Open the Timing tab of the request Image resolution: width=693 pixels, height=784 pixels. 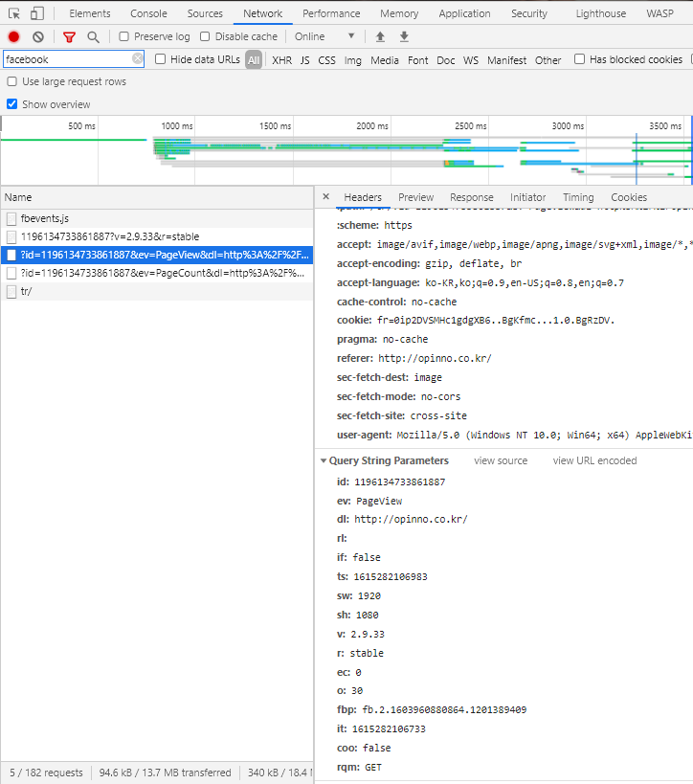(x=578, y=197)
